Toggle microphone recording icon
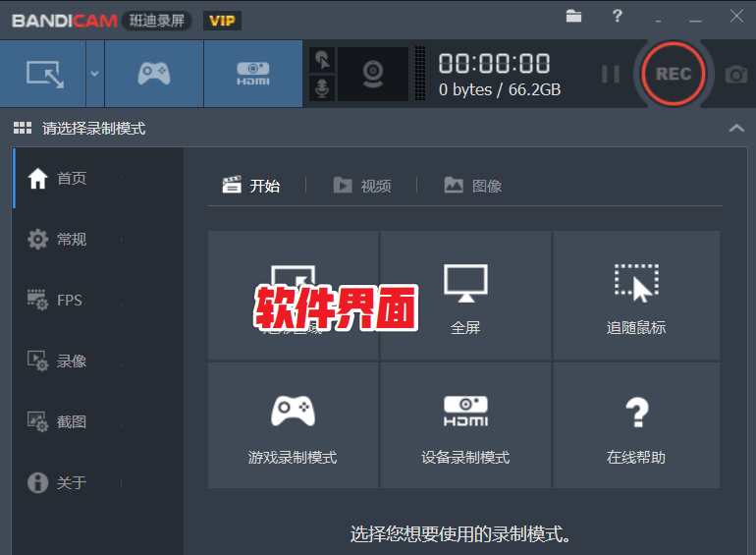Image resolution: width=756 pixels, height=555 pixels. pyautogui.click(x=322, y=88)
